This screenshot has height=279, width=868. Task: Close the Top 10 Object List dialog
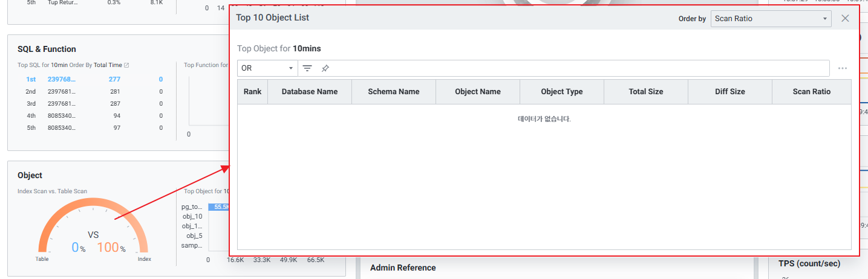[845, 18]
